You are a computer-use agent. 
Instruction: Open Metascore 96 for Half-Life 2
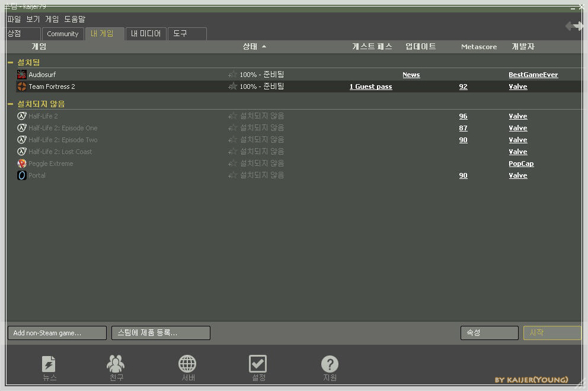coord(463,116)
